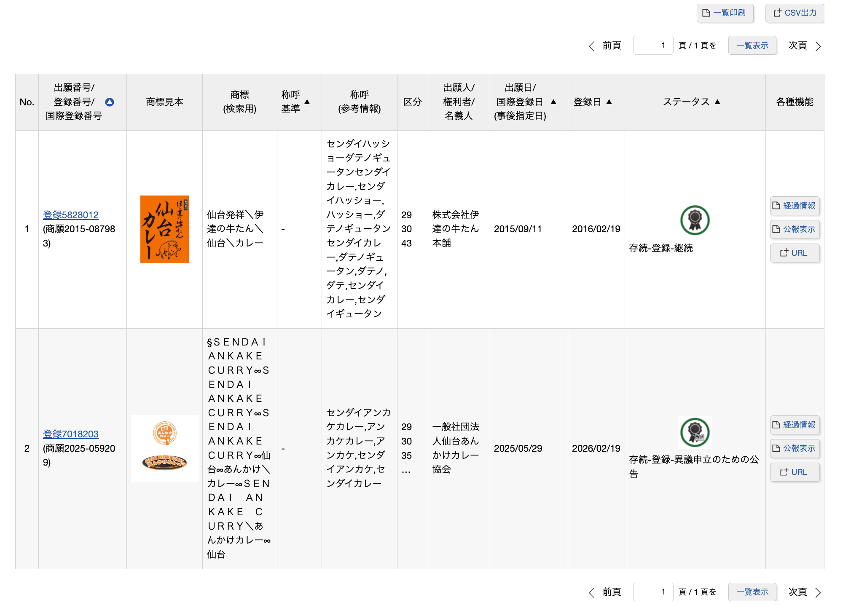843x616 pixels.
Task: Click the medal status icon for registration 7018203
Action: tap(694, 432)
